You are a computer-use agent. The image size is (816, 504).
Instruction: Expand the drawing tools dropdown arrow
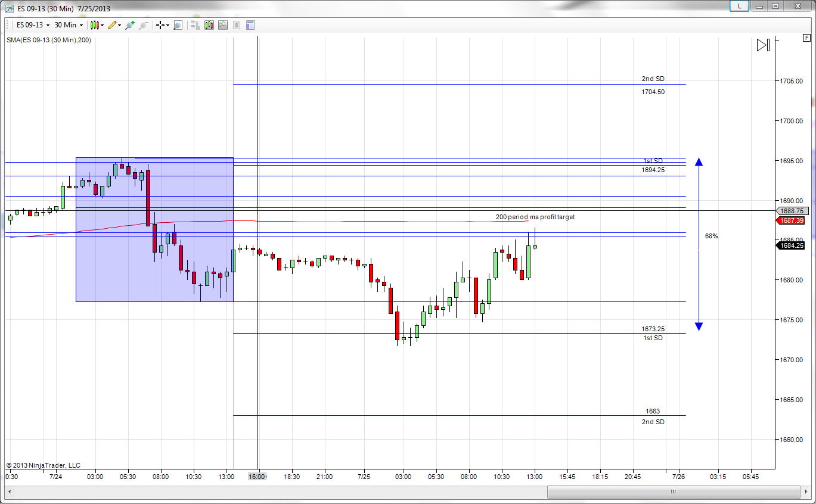point(120,25)
